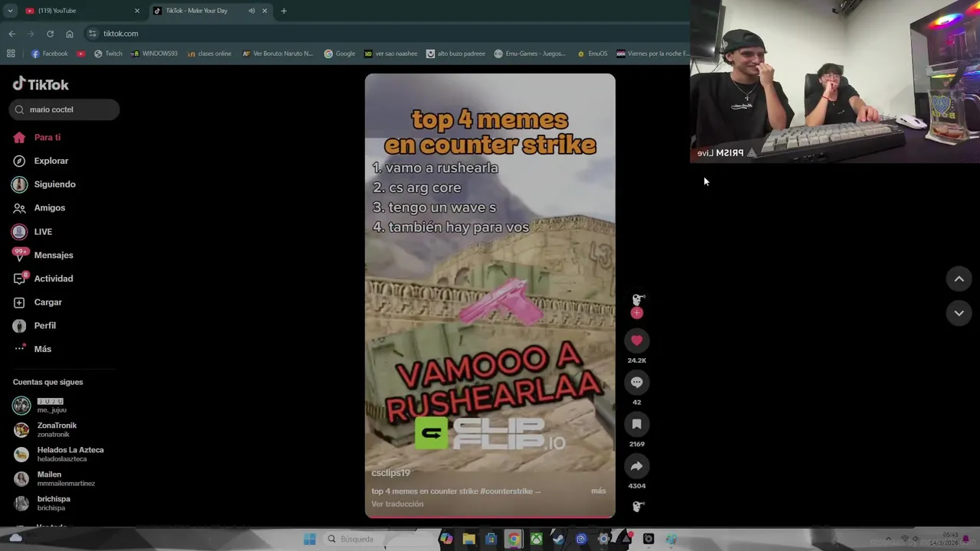Open Xbox app from taskbar
Image resolution: width=980 pixels, height=551 pixels.
point(536,539)
